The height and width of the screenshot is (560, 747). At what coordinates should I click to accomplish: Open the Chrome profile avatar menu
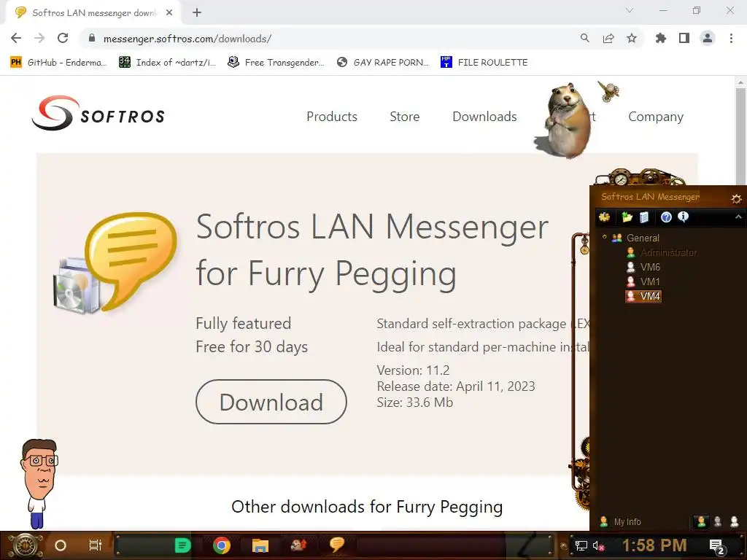pos(708,39)
